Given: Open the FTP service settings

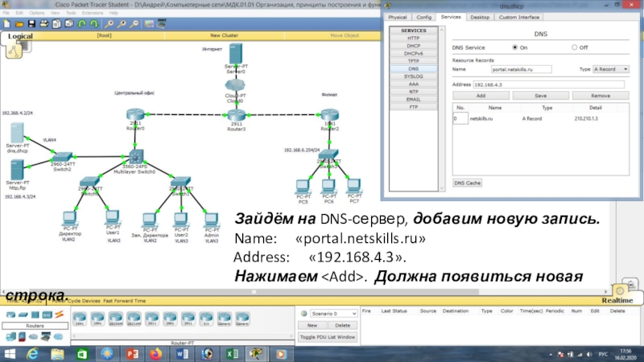Looking at the screenshot, I should 413,107.
